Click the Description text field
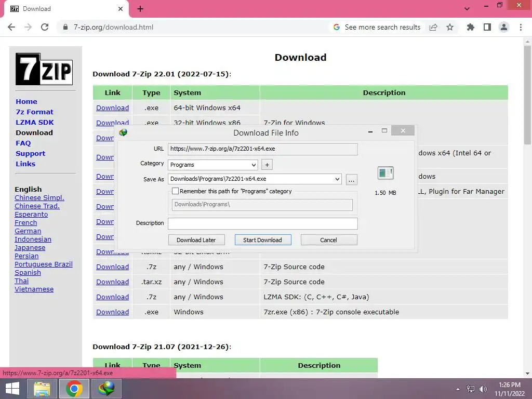532x399 pixels. tap(262, 223)
